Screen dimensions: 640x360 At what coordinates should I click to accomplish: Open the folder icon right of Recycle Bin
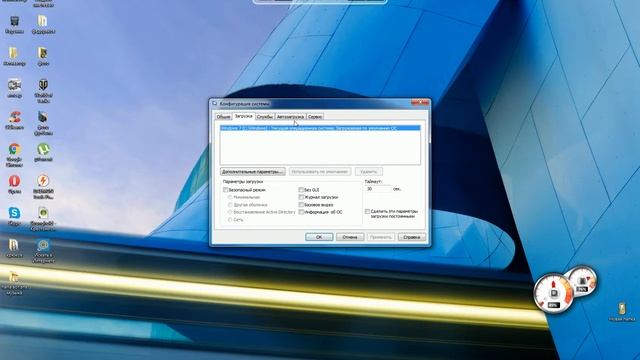coord(43,22)
